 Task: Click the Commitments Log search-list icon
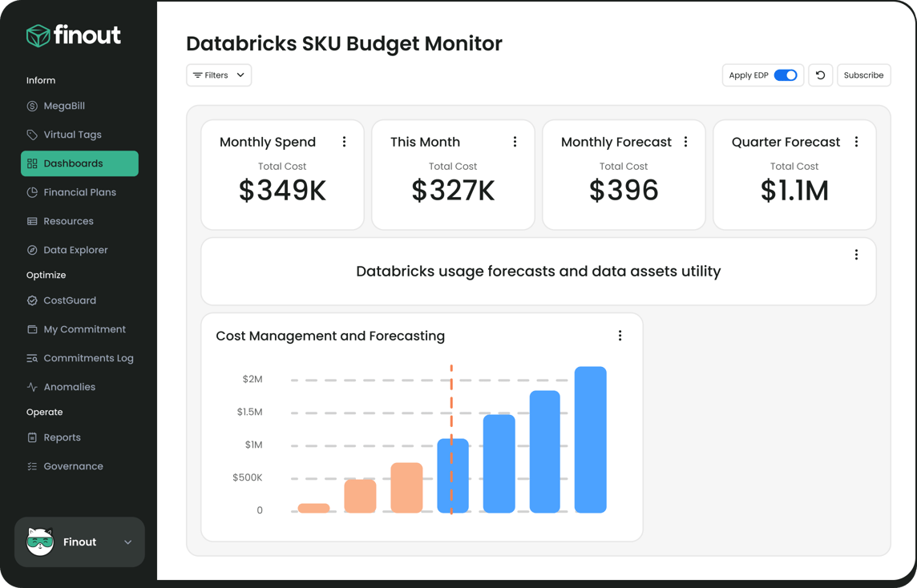pyautogui.click(x=32, y=358)
